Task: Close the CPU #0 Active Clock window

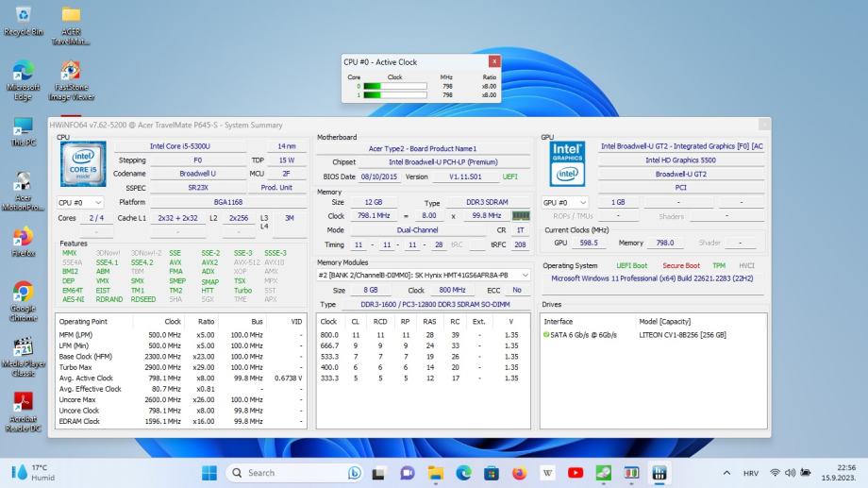Action: point(492,62)
